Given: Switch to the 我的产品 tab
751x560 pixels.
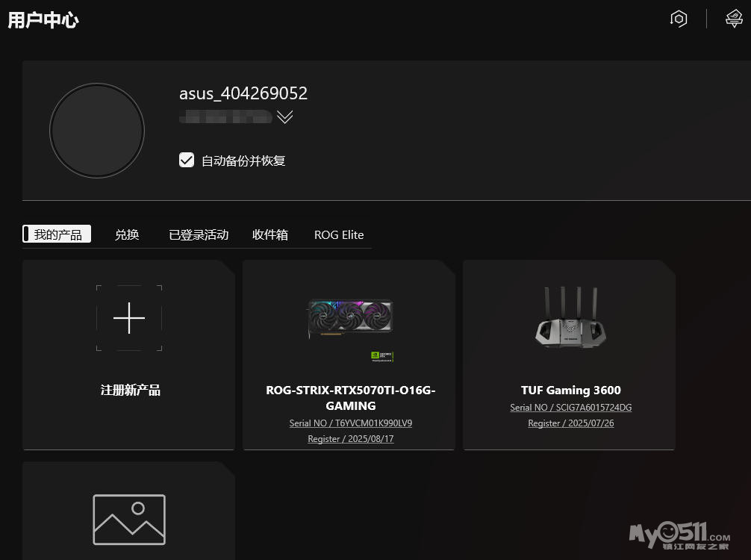Looking at the screenshot, I should [57, 234].
